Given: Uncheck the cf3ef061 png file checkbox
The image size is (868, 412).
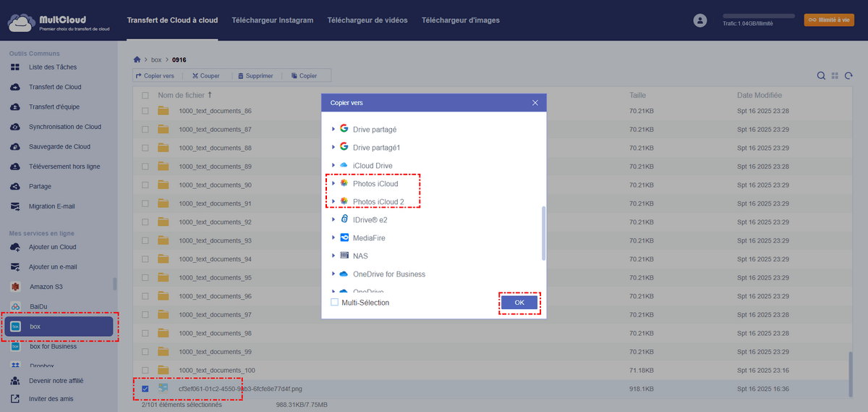Looking at the screenshot, I should [x=145, y=389].
